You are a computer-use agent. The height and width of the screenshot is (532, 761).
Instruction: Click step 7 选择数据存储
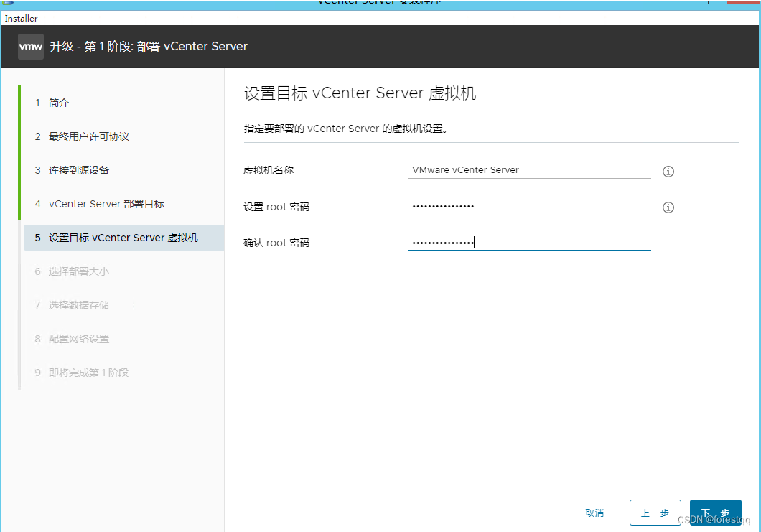(72, 305)
